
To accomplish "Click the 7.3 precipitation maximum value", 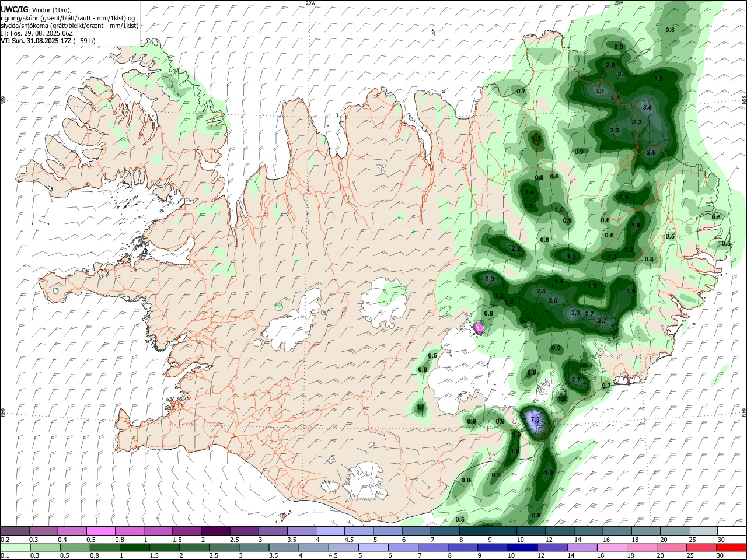I will (535, 419).
